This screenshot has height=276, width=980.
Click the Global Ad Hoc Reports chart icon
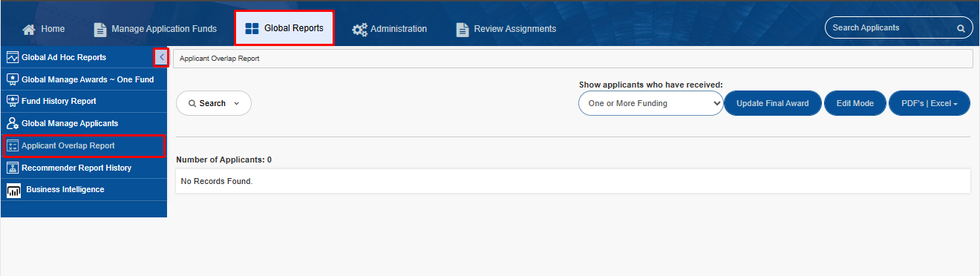pos(13,57)
